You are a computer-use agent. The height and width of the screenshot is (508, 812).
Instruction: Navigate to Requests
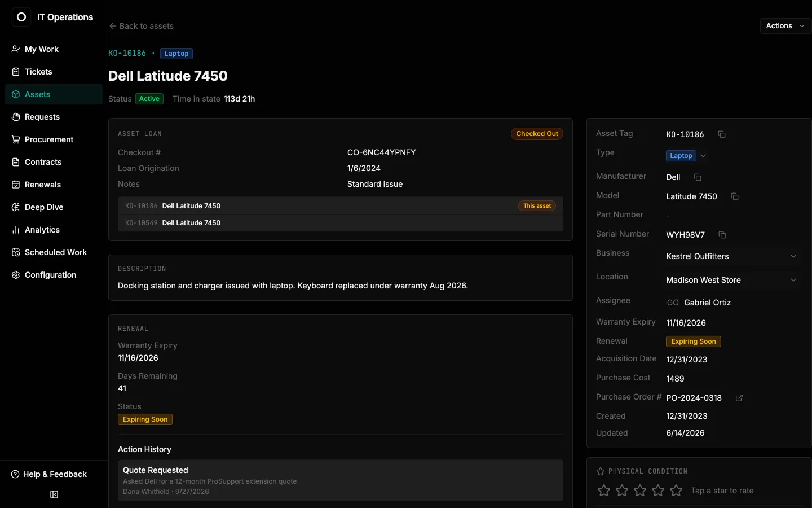click(54, 117)
